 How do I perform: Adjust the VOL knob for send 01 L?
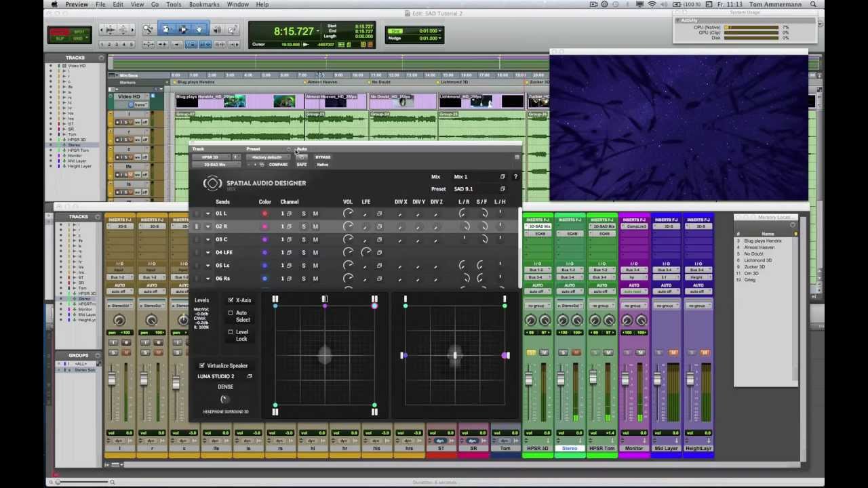tap(348, 213)
